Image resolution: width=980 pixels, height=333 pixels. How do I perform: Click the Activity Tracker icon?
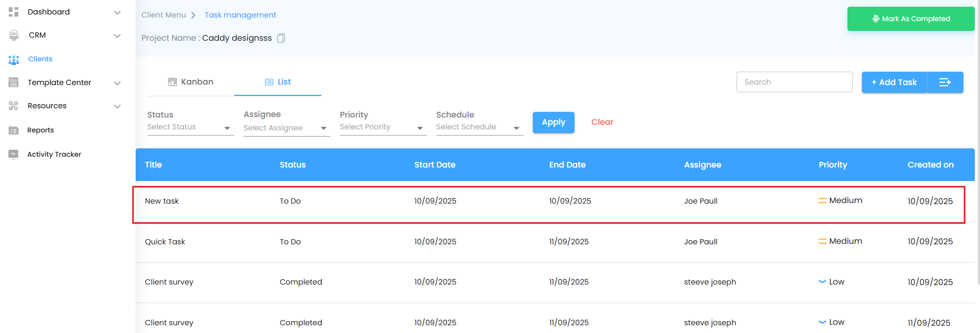coord(14,154)
